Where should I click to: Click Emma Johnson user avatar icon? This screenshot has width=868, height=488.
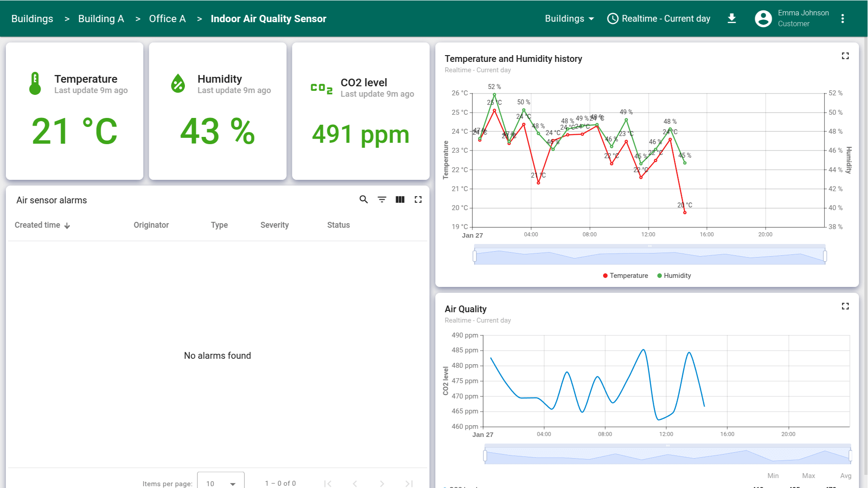pos(763,19)
